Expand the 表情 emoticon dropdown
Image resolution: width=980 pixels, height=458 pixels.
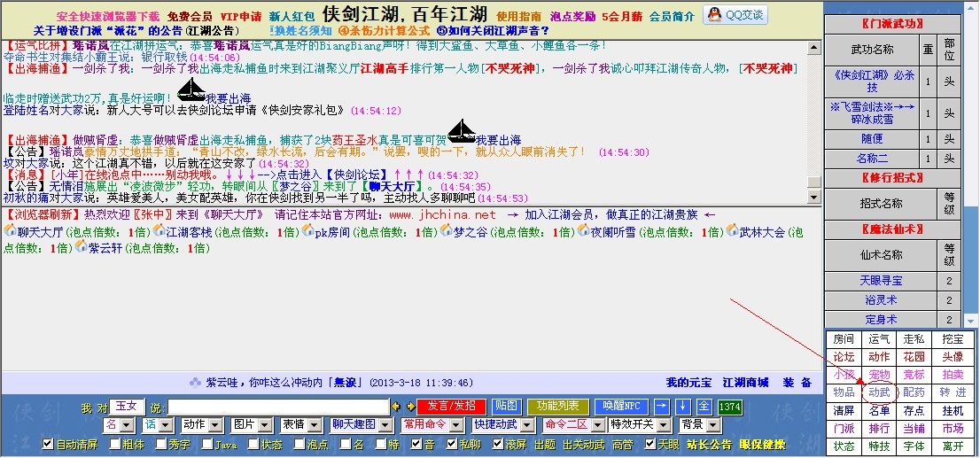click(x=301, y=425)
